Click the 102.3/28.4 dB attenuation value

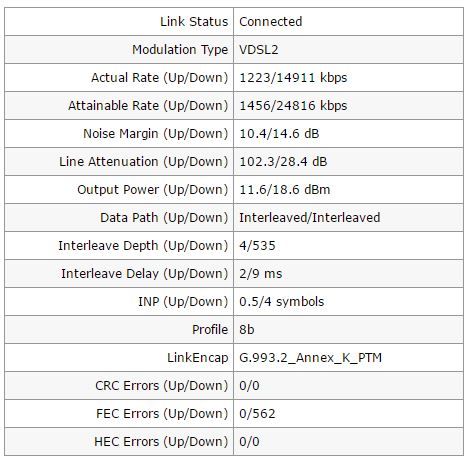(283, 162)
